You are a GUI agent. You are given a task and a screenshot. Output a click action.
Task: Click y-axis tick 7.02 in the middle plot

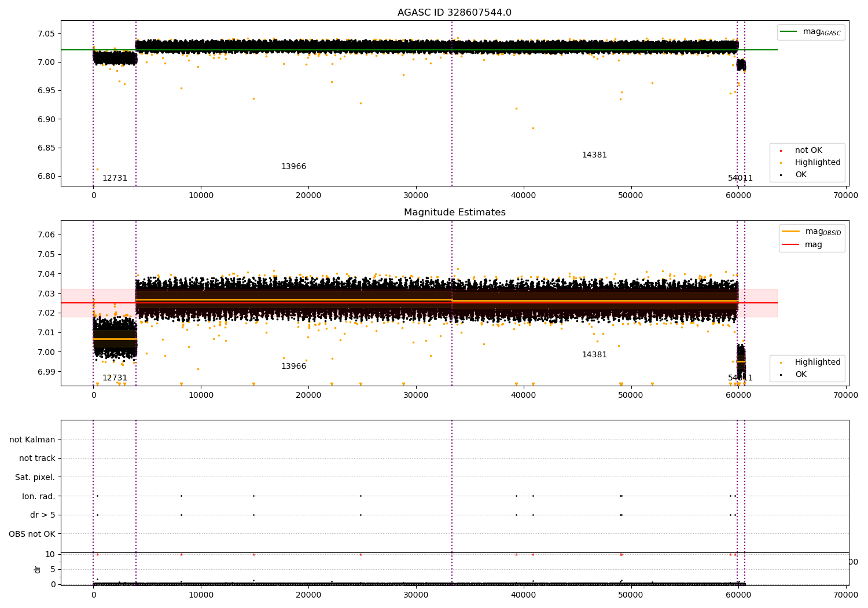pyautogui.click(x=46, y=313)
